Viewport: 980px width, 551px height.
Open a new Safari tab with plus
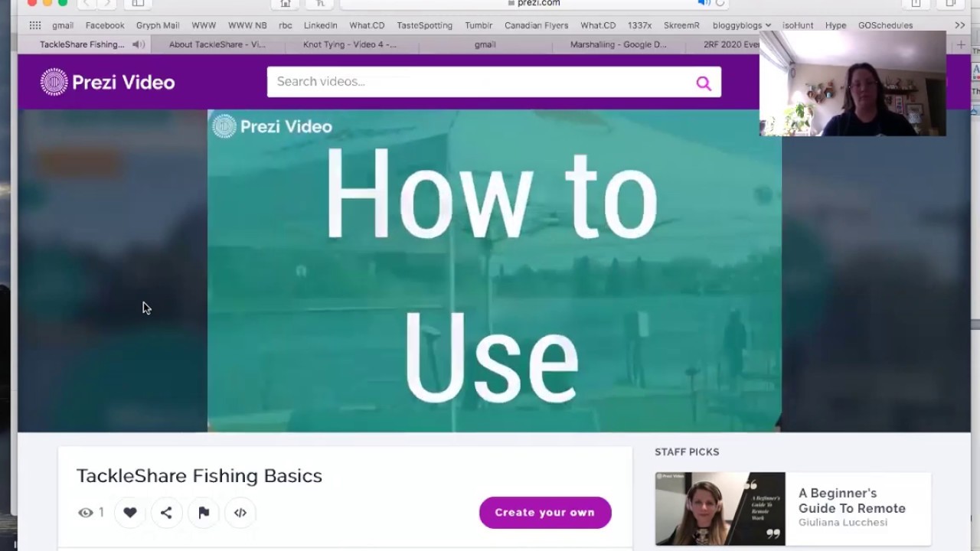click(961, 44)
